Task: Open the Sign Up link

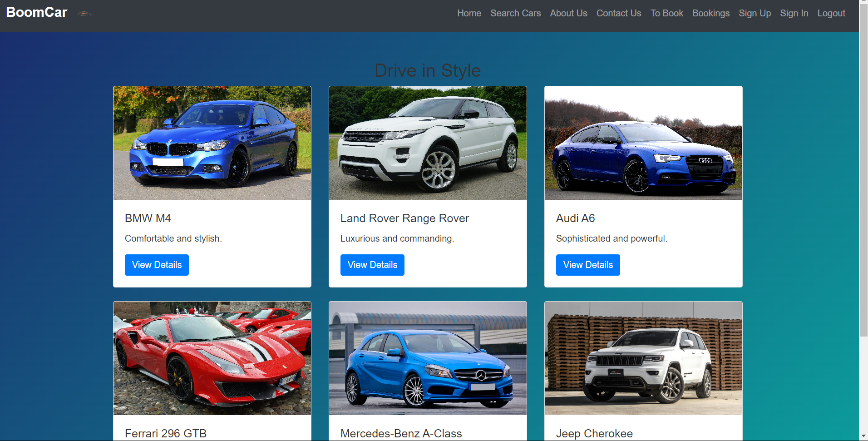Action: pyautogui.click(x=755, y=14)
